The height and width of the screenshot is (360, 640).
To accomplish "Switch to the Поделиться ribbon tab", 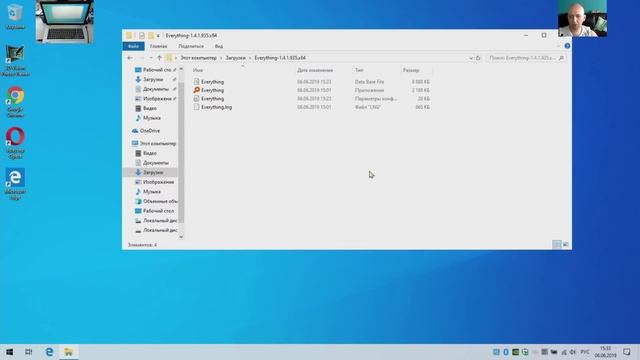I will 191,46.
